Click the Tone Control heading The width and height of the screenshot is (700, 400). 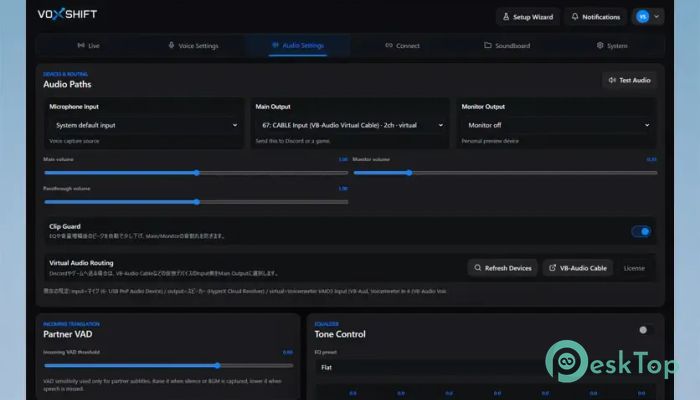pyautogui.click(x=340, y=334)
